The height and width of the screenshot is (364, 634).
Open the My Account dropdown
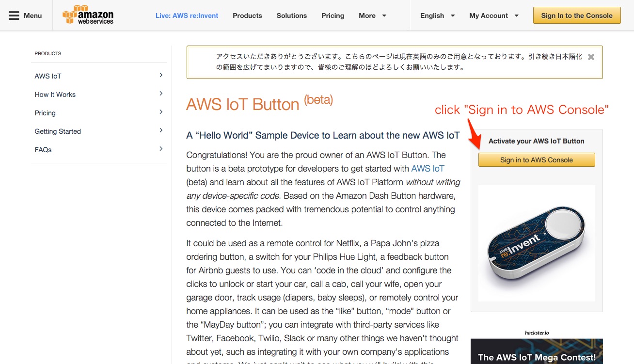[x=494, y=16]
